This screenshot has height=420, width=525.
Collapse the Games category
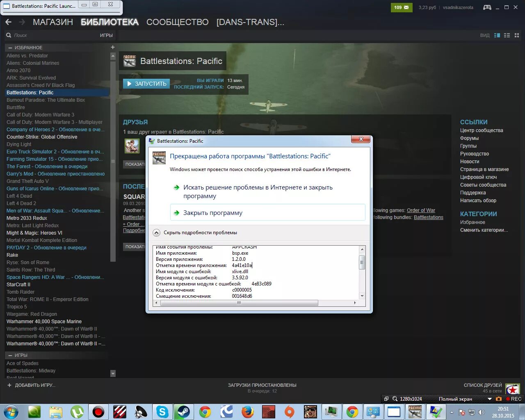[10, 355]
